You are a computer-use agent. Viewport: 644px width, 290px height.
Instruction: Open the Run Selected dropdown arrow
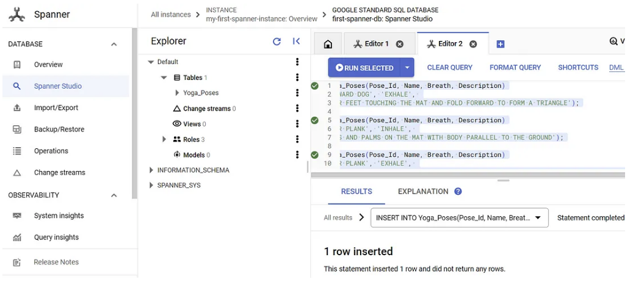[x=407, y=68]
